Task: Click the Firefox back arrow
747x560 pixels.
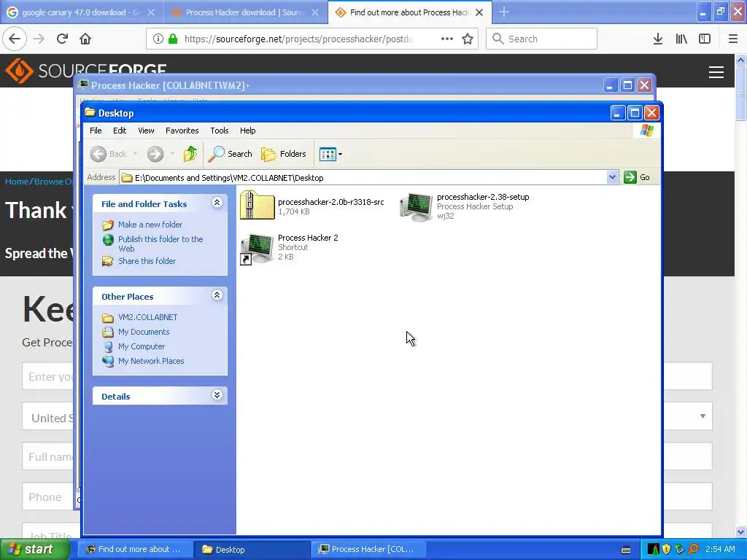Action: [15, 39]
